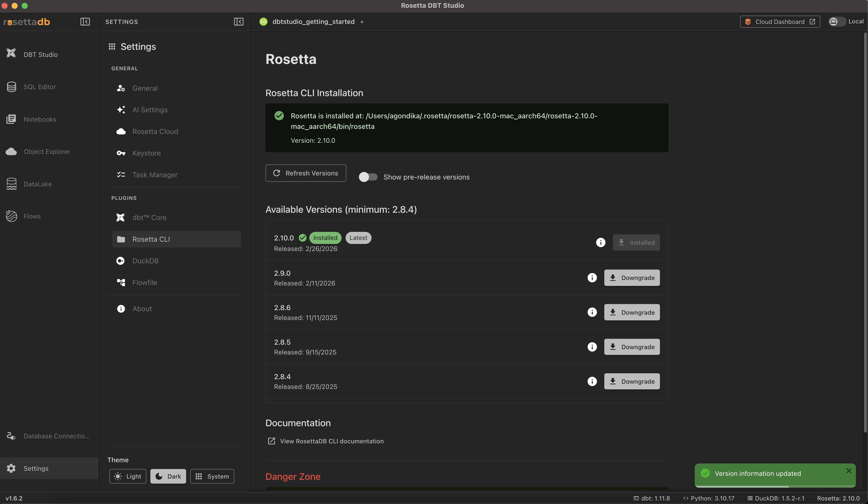Open AI Settings

[x=177, y=110]
